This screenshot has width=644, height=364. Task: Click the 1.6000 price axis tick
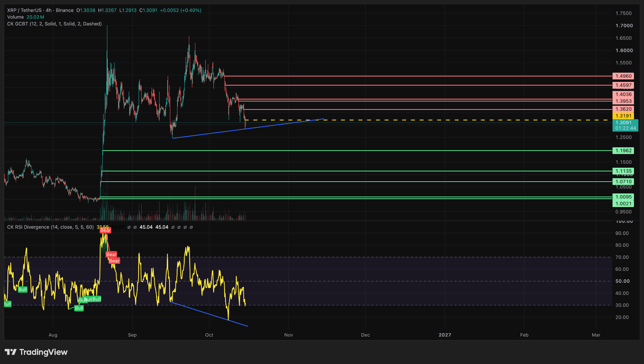624,50
